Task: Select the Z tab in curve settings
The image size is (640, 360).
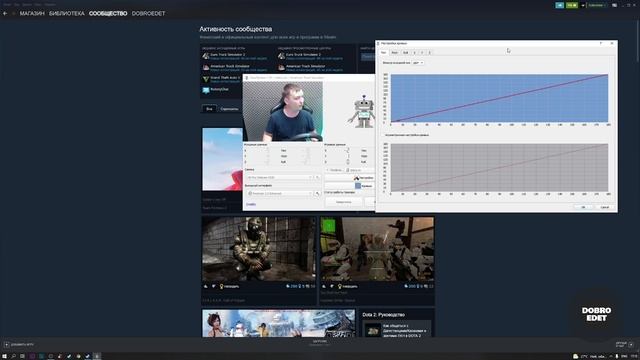Action: pyautogui.click(x=429, y=53)
